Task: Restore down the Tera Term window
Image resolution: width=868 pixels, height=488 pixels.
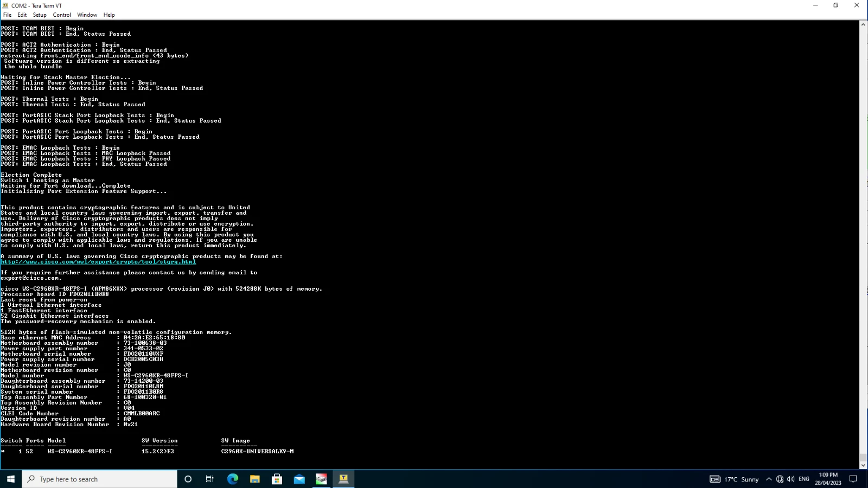Action: tap(836, 5)
